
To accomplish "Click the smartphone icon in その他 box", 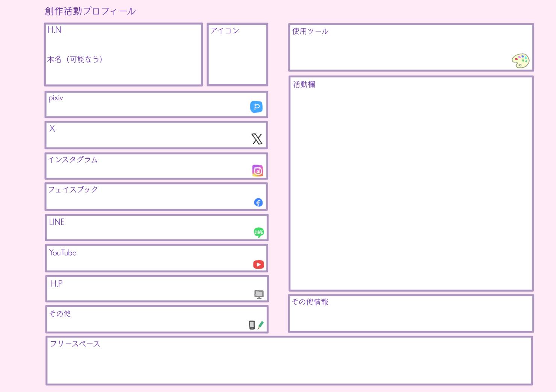I will click(252, 325).
